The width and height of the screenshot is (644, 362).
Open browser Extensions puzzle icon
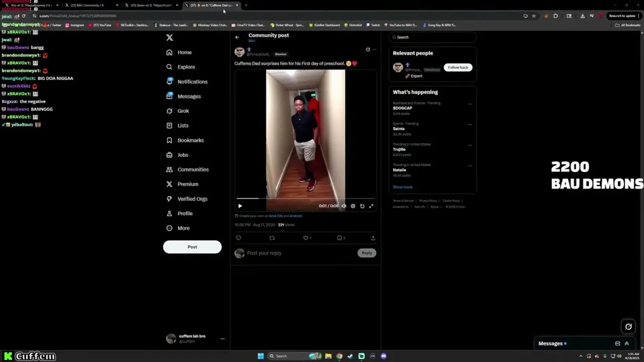pyautogui.click(x=555, y=16)
